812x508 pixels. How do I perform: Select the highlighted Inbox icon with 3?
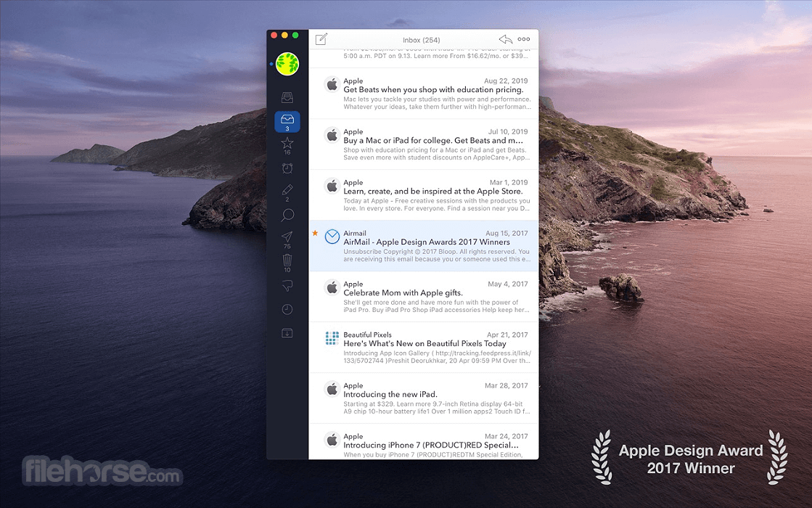(x=287, y=122)
